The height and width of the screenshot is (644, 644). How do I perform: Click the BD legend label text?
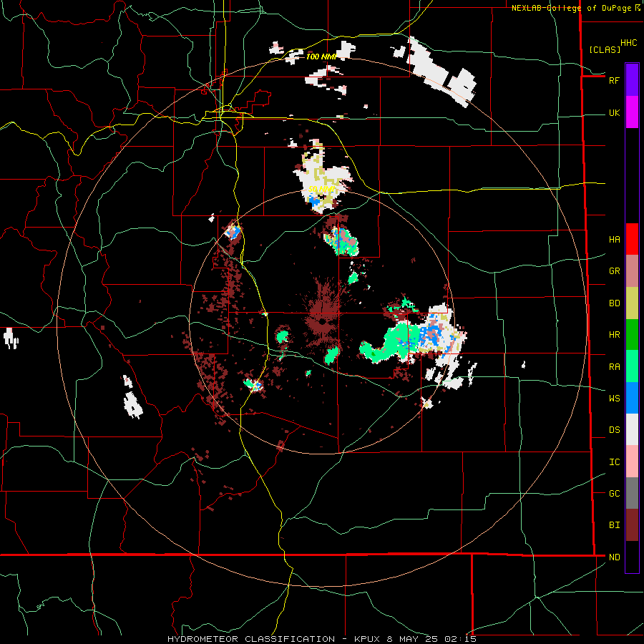(614, 303)
